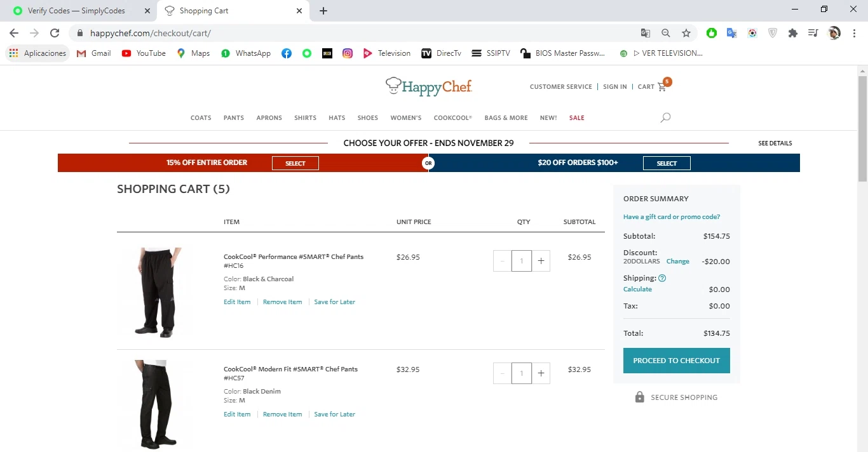The width and height of the screenshot is (868, 452).
Task: Click SEE DETAILS for the offer
Action: (775, 143)
